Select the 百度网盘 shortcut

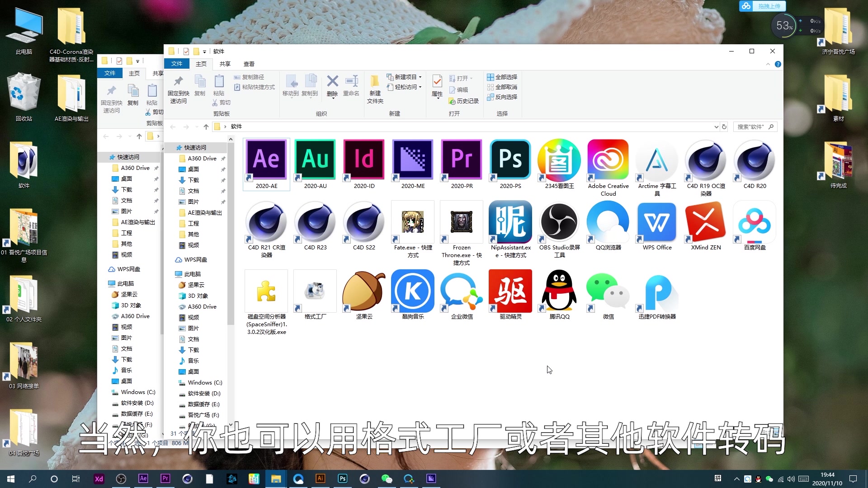(x=755, y=226)
